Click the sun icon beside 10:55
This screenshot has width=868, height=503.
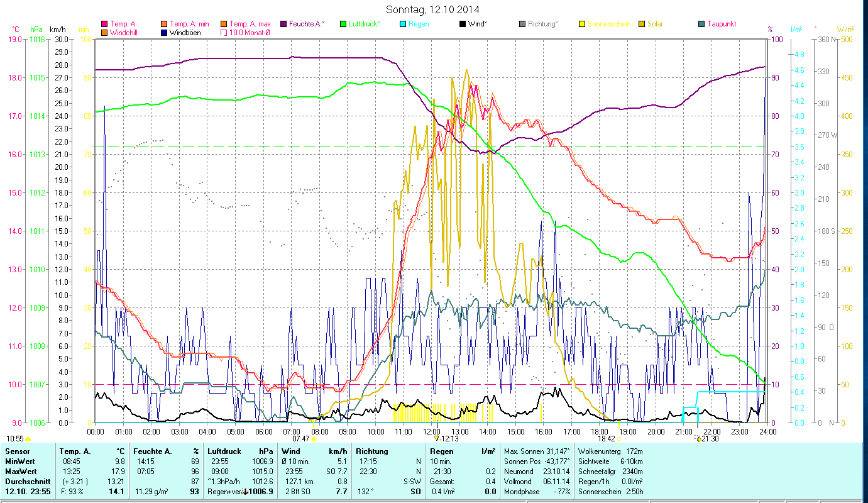point(28,439)
